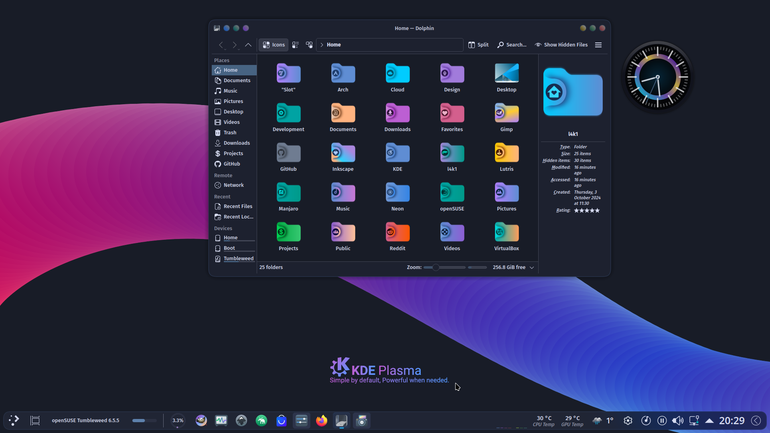This screenshot has height=433, width=770.
Task: Adjust the Zoom slider in status bar
Action: coord(444,268)
